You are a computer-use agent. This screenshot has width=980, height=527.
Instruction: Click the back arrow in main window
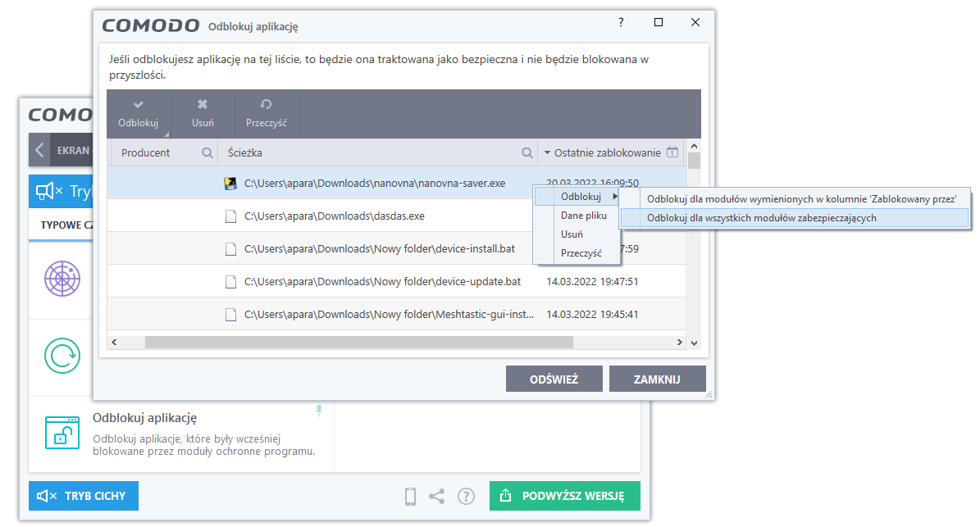pos(40,151)
